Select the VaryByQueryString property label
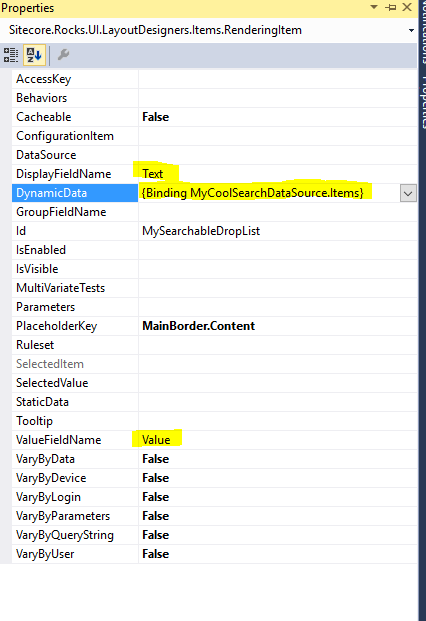Viewport: 426px width, 621px height. coord(65,535)
